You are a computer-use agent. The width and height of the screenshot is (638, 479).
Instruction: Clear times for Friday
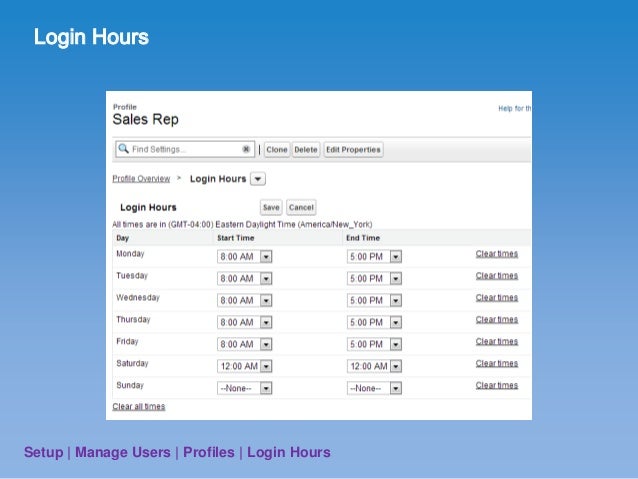coord(497,342)
